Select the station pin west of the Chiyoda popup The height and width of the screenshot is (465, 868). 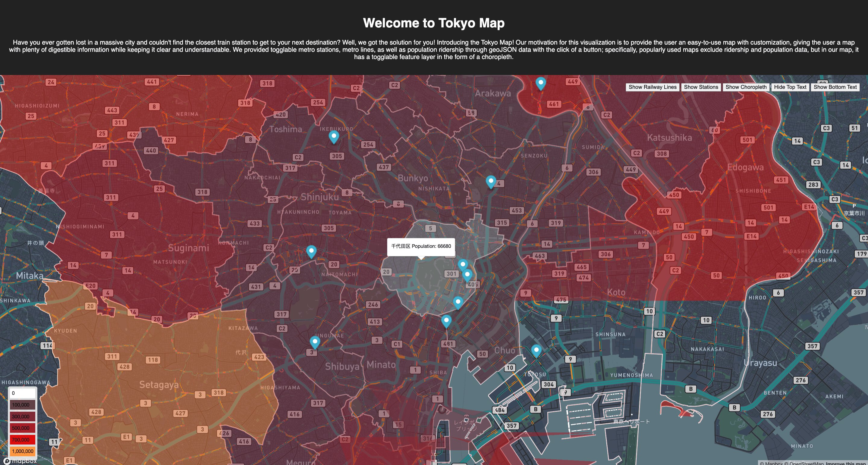coord(311,250)
